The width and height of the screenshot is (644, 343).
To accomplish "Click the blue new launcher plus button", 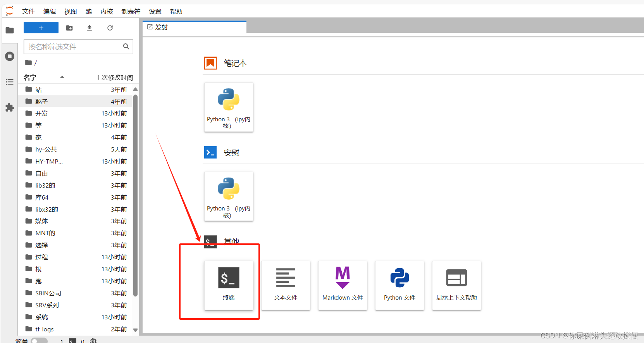I will 41,28.
